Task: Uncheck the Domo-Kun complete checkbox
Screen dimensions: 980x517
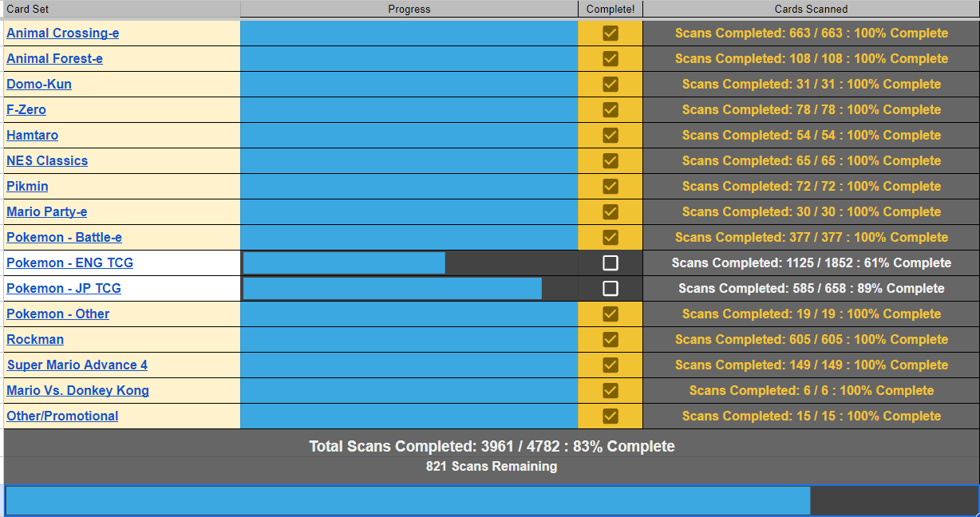Action: [x=611, y=84]
